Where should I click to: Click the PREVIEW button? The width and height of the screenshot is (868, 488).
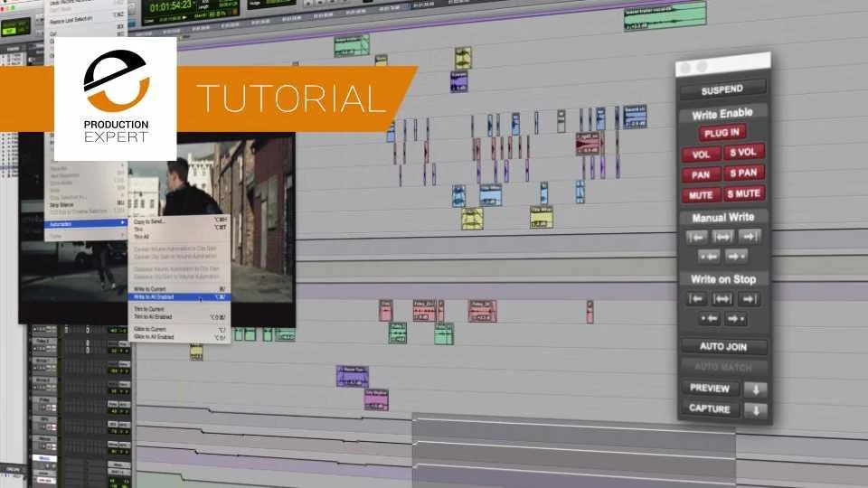click(711, 389)
